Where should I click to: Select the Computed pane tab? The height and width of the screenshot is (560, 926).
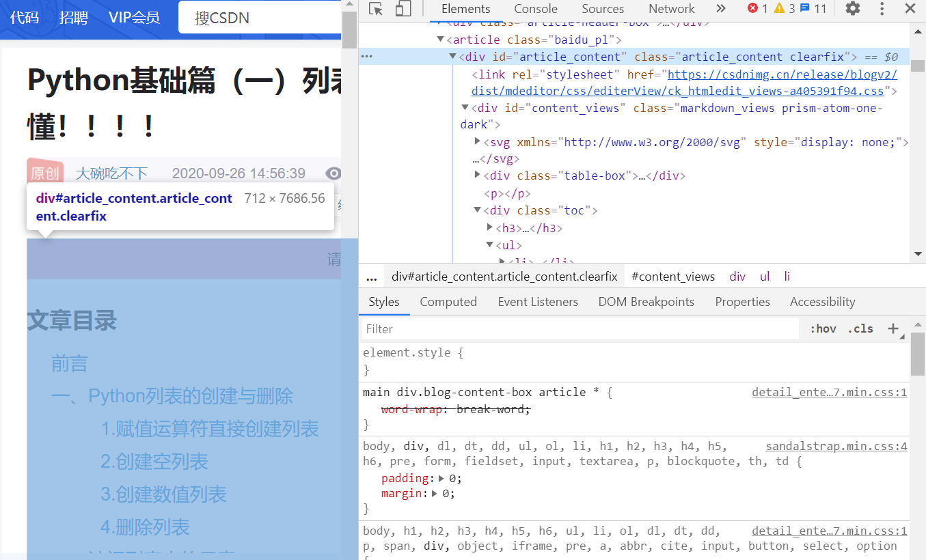(448, 302)
